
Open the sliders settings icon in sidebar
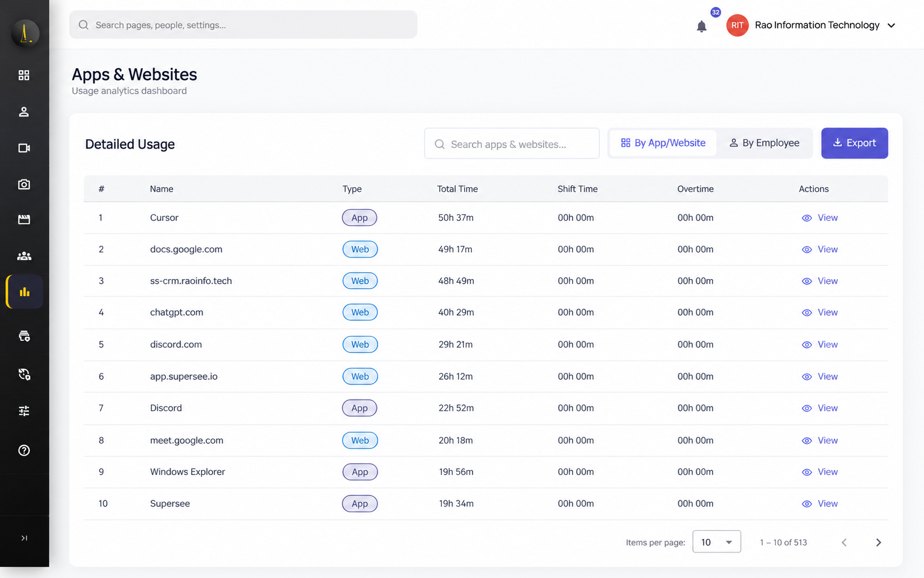pyautogui.click(x=24, y=411)
